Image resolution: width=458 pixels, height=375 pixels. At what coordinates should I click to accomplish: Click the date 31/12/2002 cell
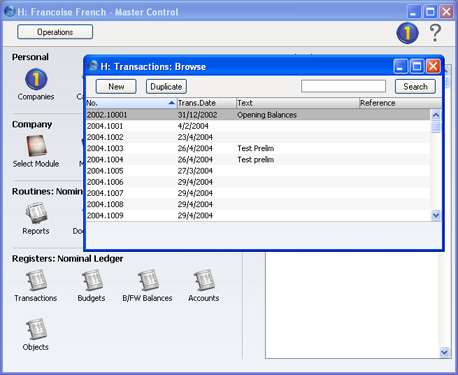[197, 115]
